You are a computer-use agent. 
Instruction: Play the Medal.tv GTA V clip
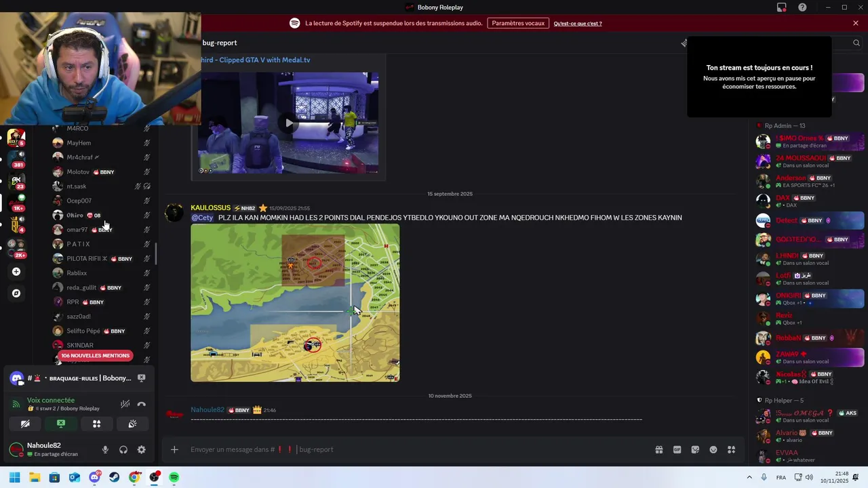click(289, 123)
